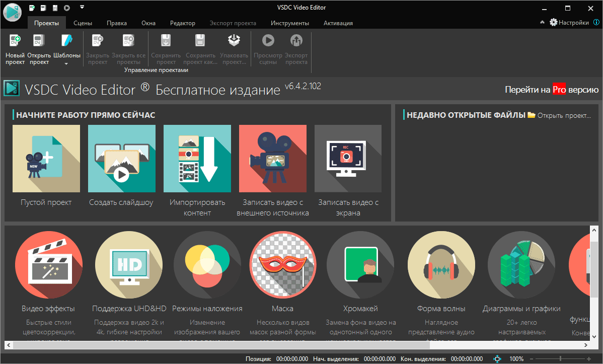Click features panel scroll down arrow
603x364 pixels.
click(594, 337)
